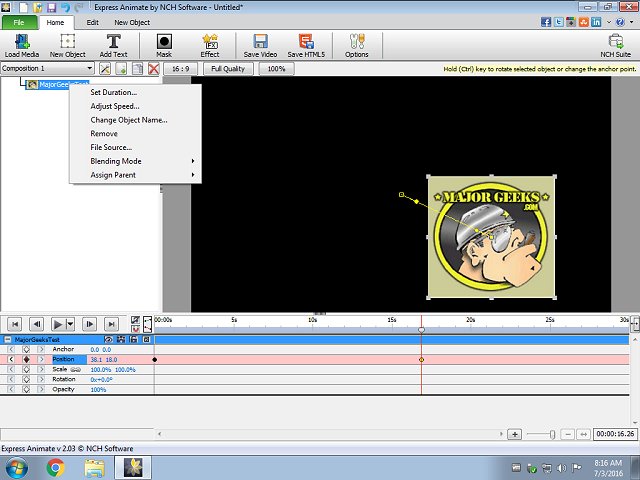The image size is (640, 480).
Task: Switch to the Edit tab
Action: coord(92,21)
